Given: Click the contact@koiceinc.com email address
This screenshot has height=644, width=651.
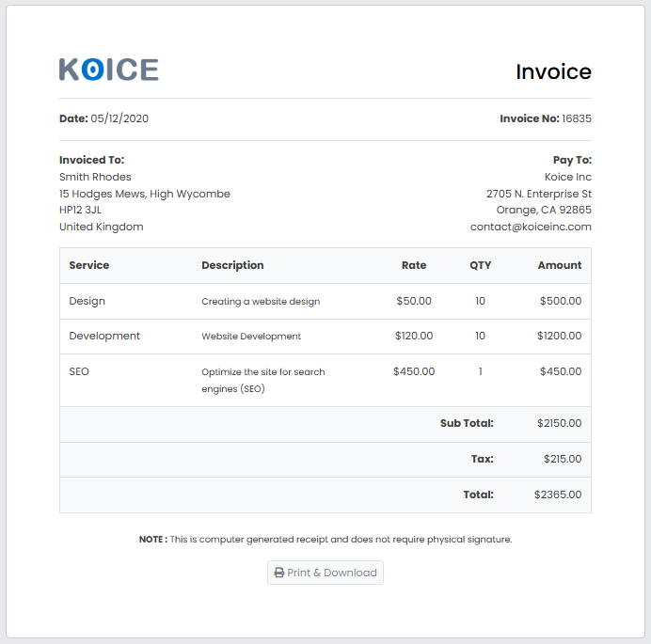Looking at the screenshot, I should tap(531, 227).
